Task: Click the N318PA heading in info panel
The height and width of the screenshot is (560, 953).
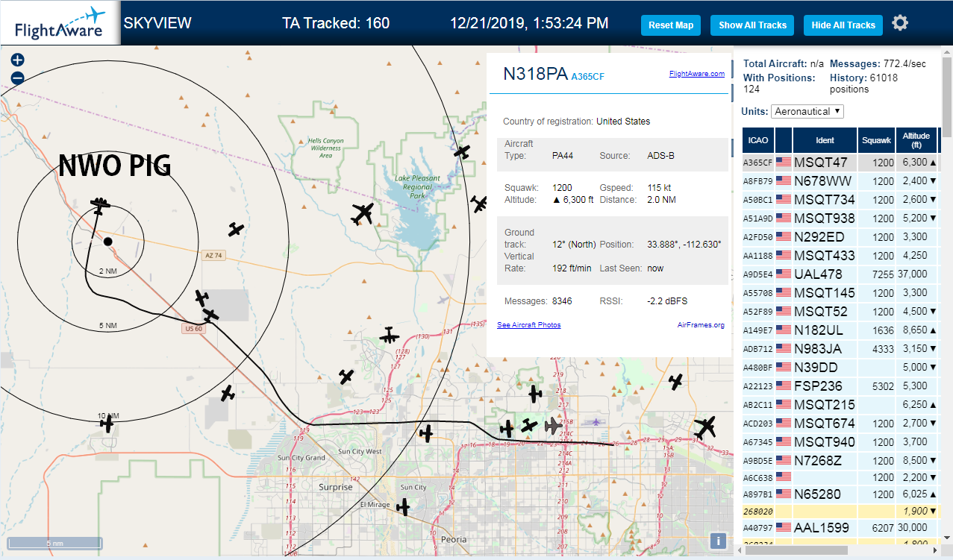Action: click(535, 74)
